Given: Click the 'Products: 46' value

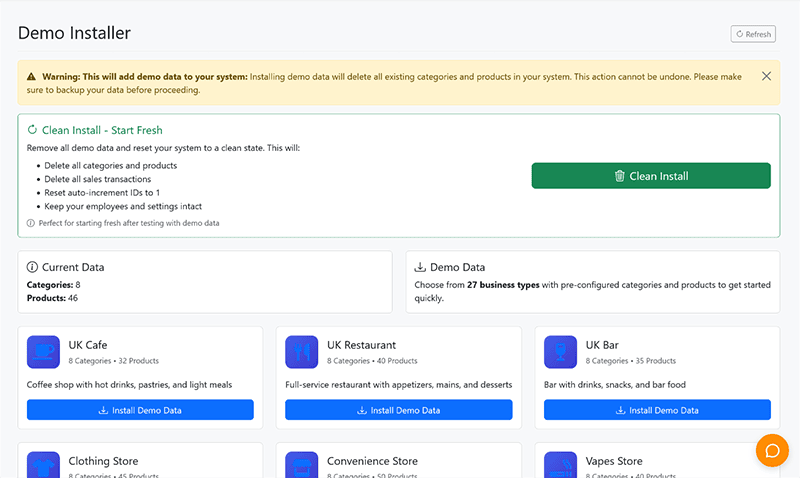Looking at the screenshot, I should click(x=52, y=298).
